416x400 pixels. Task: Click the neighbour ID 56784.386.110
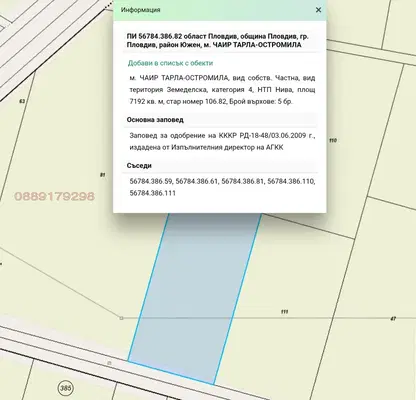[291, 181]
